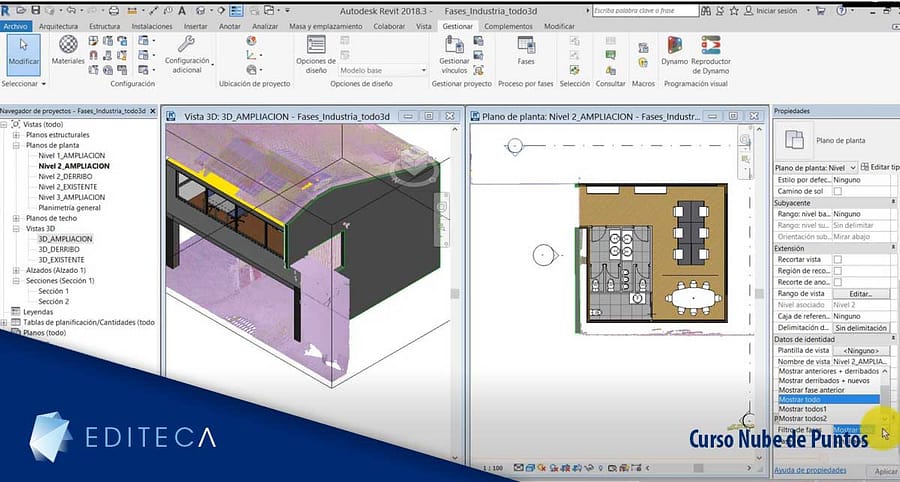
Task: Open the Ayuda de propiedades link
Action: (x=809, y=470)
